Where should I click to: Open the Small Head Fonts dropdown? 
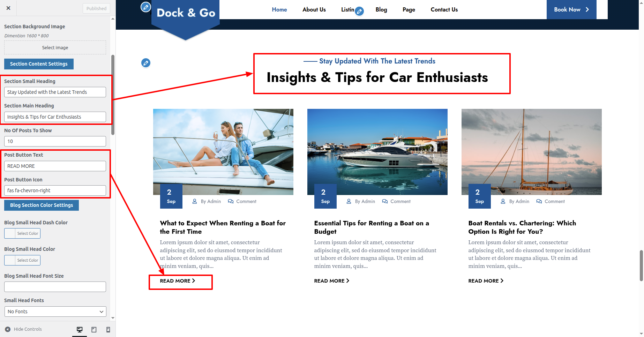[x=55, y=312]
